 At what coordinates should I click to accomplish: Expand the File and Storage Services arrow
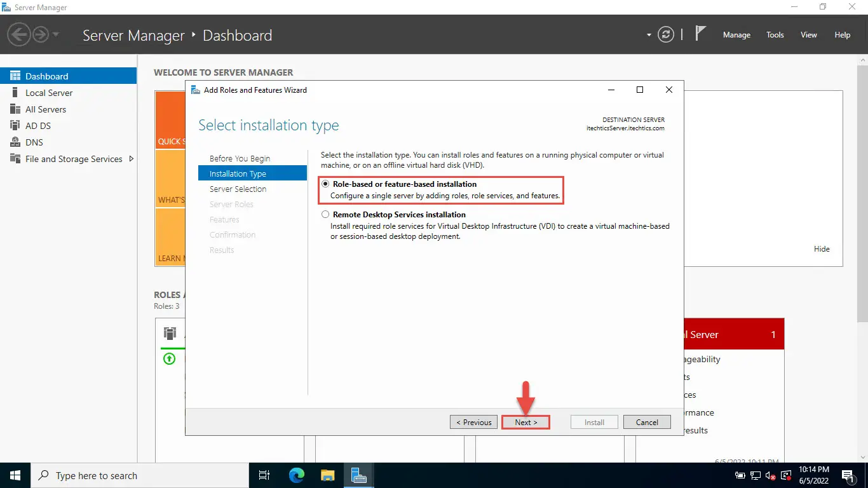point(132,159)
